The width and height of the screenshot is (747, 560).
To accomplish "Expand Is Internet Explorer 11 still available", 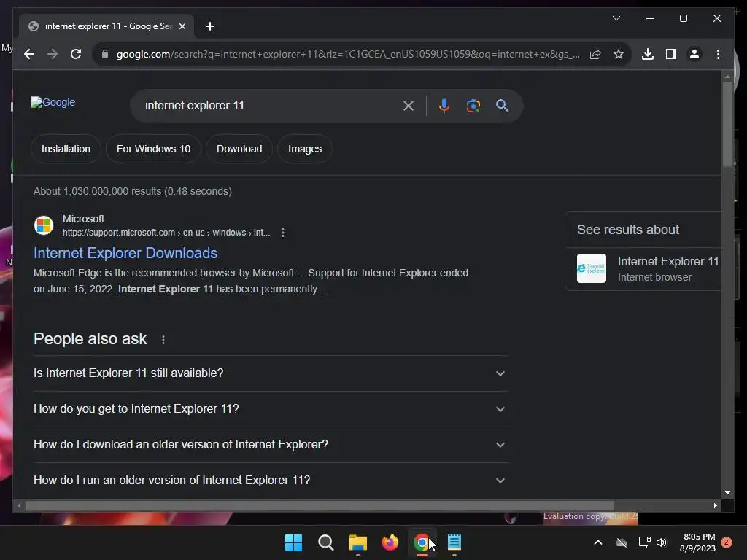I will coord(271,373).
